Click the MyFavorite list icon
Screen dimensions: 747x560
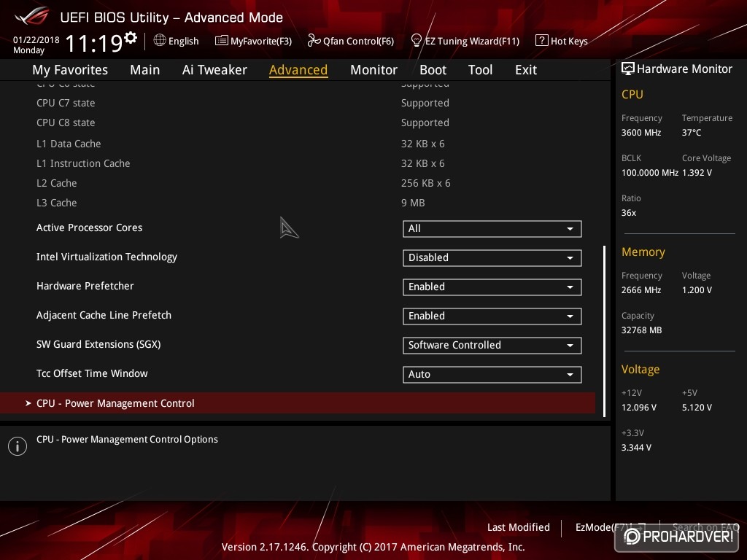[222, 41]
